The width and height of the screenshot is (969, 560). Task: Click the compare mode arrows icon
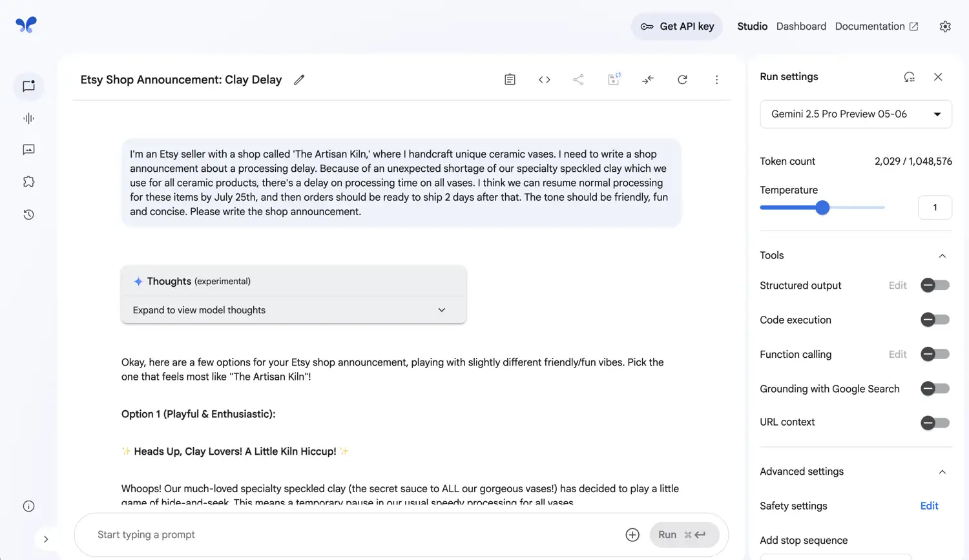pos(648,79)
